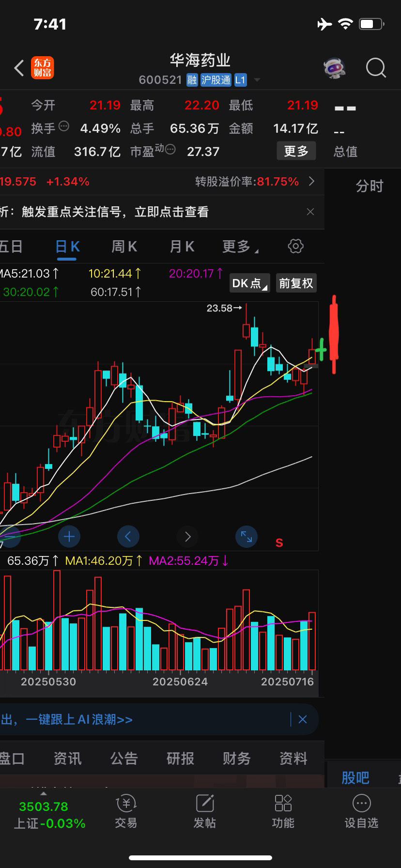Screen dimensions: 401x868
Task: Open chart settings gear icon
Action: pos(295,246)
